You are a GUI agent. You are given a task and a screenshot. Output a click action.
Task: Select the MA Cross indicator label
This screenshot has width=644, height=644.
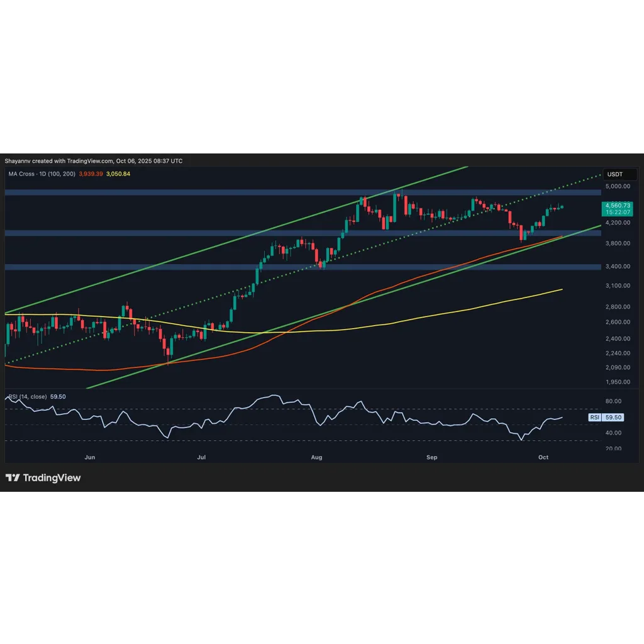(x=42, y=174)
